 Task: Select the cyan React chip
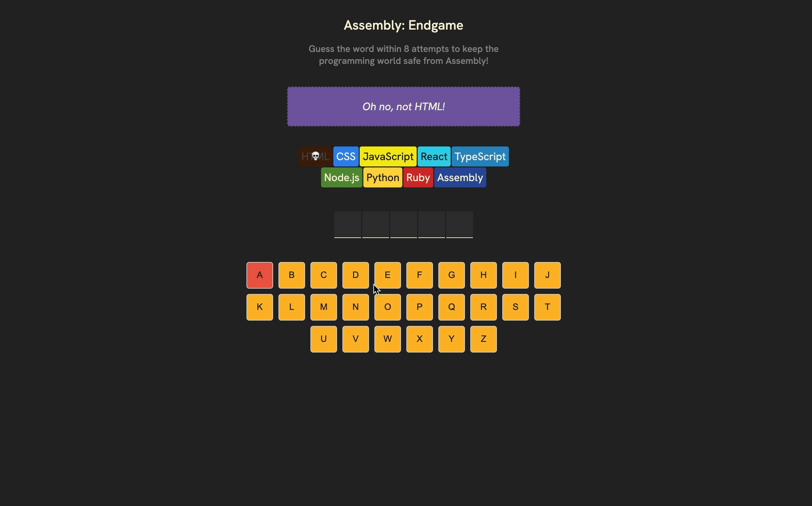(434, 156)
